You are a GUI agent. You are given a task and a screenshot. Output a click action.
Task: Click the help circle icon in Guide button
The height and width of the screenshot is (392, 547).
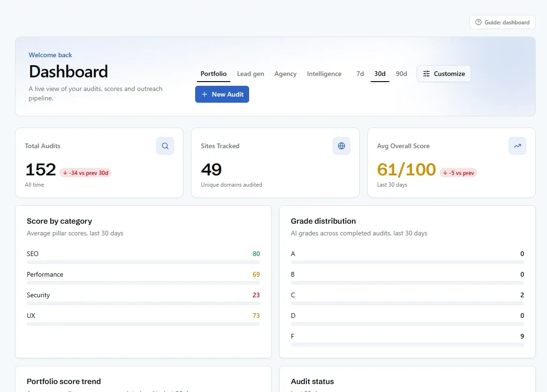tap(479, 22)
